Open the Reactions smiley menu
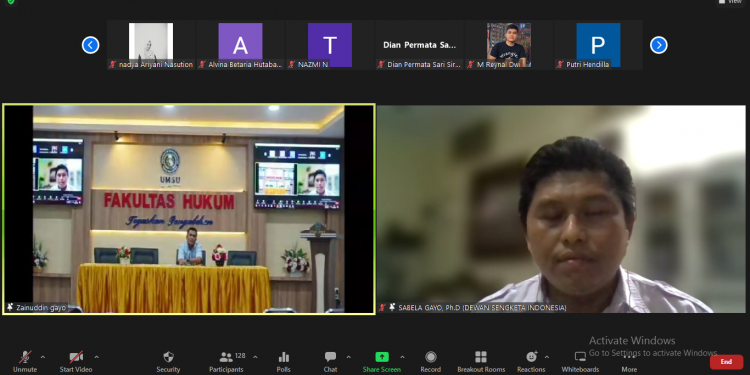The height and width of the screenshot is (375, 750). [x=531, y=361]
